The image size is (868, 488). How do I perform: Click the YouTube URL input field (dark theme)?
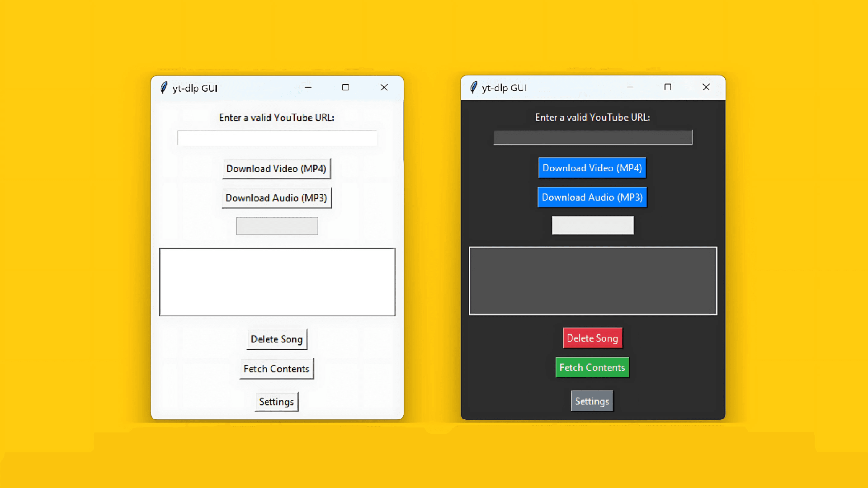click(x=592, y=138)
